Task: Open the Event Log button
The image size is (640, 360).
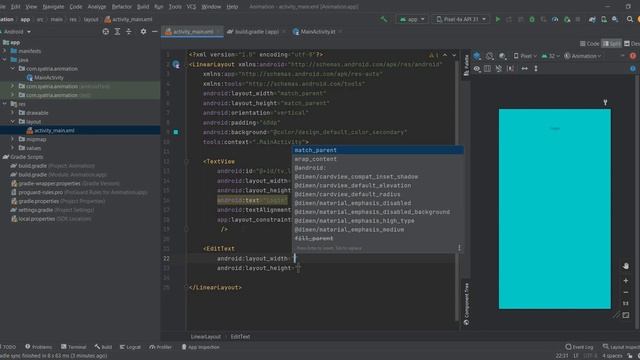Action: pyautogui.click(x=579, y=347)
